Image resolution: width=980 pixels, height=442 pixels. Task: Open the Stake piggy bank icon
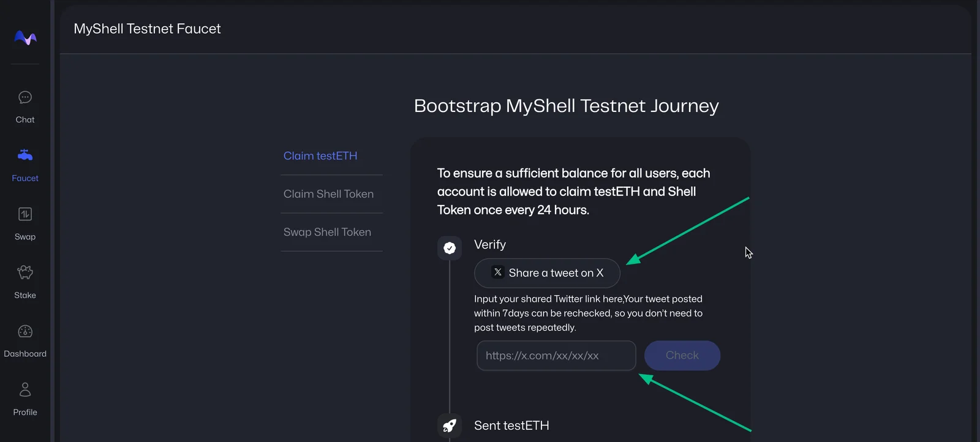tap(25, 272)
